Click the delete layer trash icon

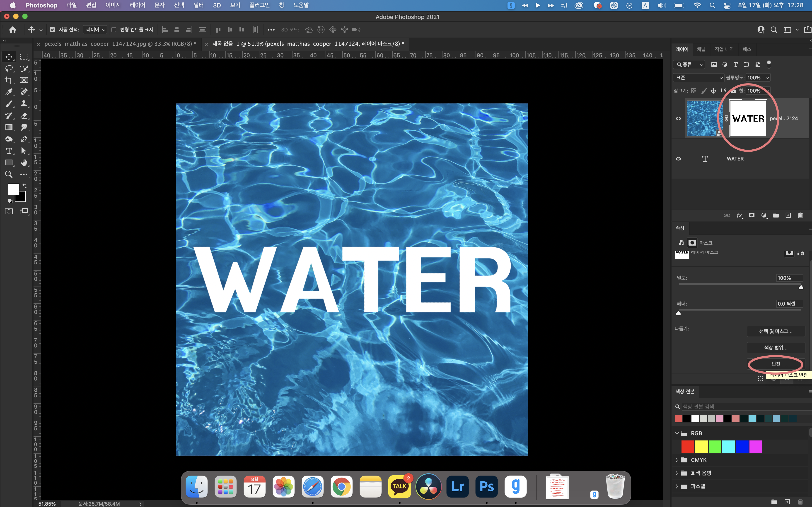(x=800, y=215)
